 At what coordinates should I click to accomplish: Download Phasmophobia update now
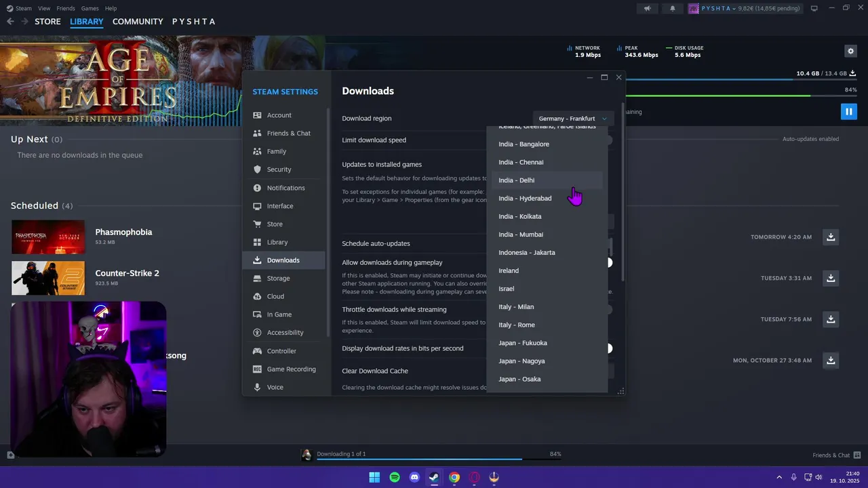coord(831,237)
